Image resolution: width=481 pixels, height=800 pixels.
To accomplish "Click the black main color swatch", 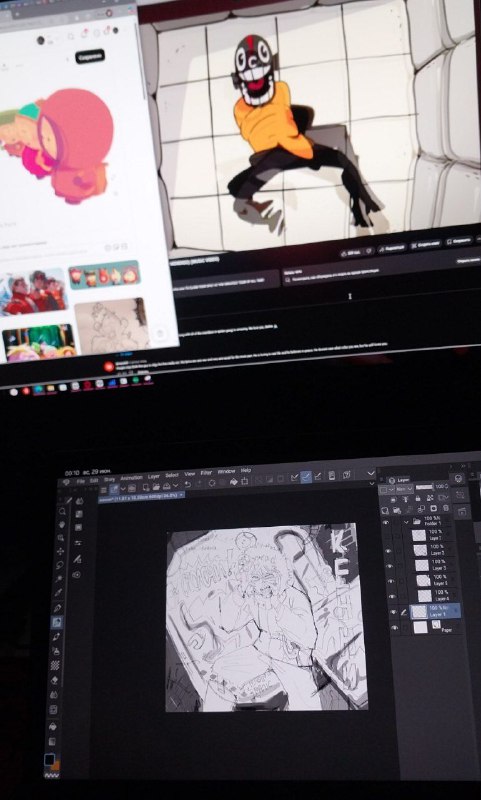I will click(49, 760).
